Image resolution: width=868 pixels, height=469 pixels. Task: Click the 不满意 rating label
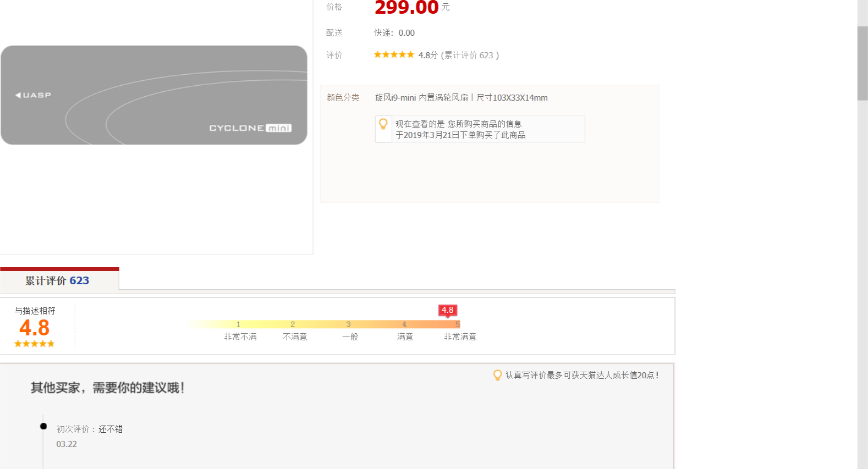pyautogui.click(x=295, y=336)
